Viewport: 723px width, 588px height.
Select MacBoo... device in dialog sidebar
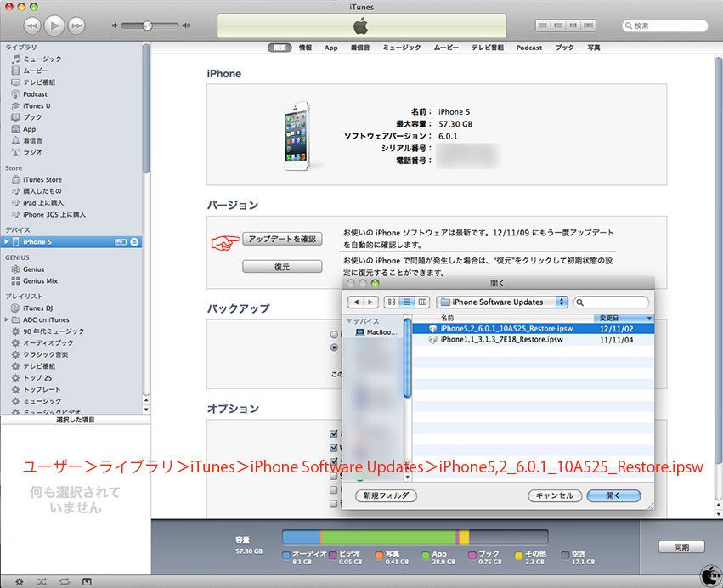[x=376, y=332]
